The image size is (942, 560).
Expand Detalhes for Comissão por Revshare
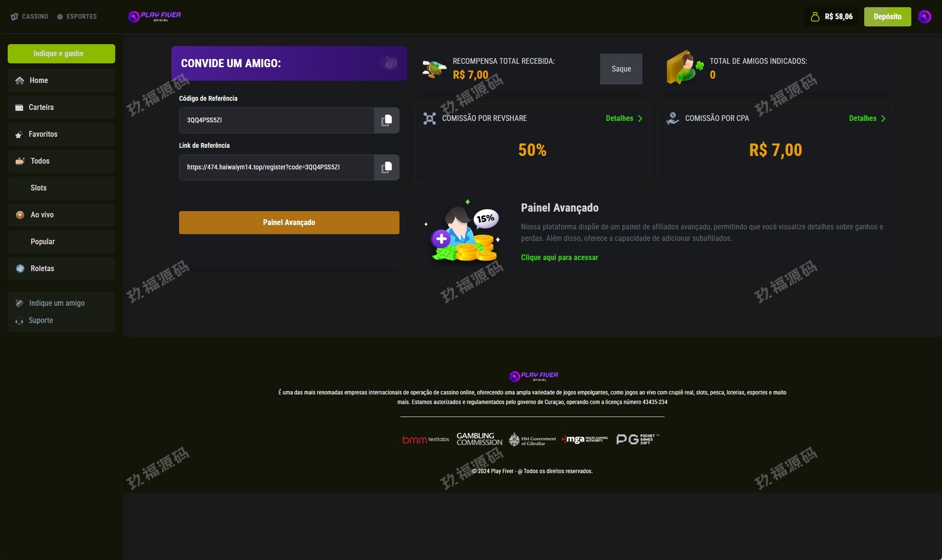click(624, 119)
